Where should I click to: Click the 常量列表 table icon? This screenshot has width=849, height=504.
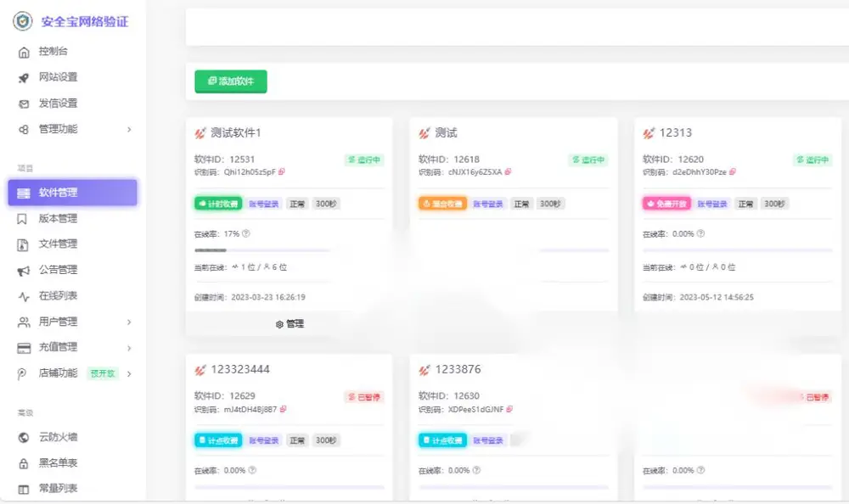pyautogui.click(x=24, y=490)
